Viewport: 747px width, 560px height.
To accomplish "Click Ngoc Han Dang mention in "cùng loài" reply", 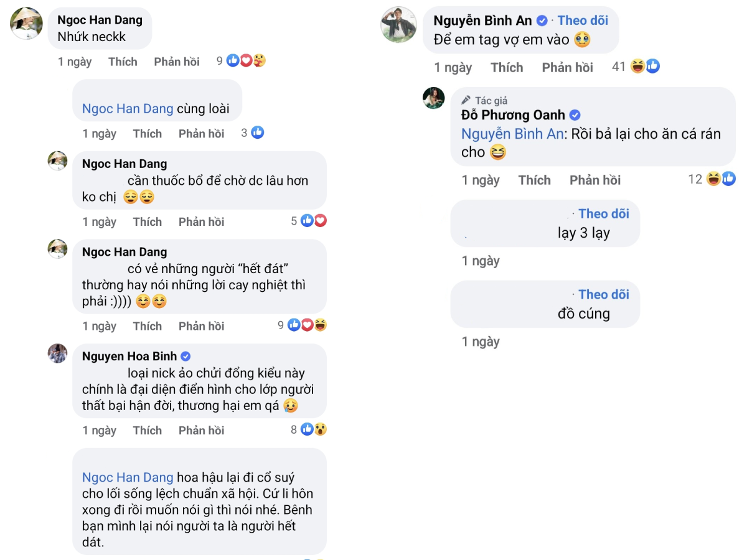I will [128, 109].
